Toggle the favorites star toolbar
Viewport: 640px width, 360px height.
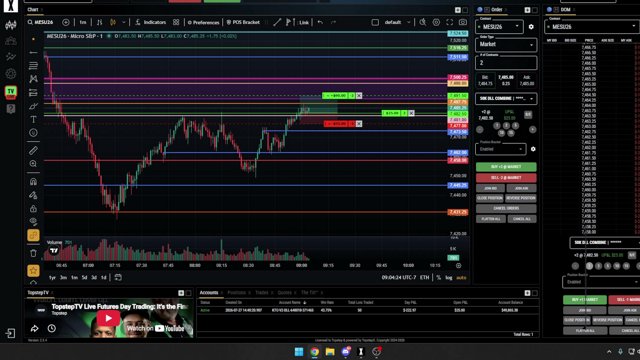pos(33,270)
